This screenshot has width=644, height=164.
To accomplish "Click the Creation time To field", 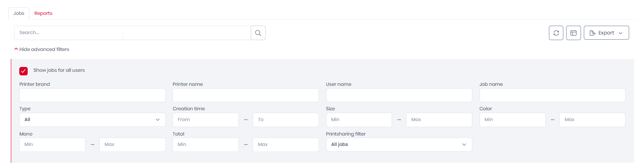I will tap(286, 120).
